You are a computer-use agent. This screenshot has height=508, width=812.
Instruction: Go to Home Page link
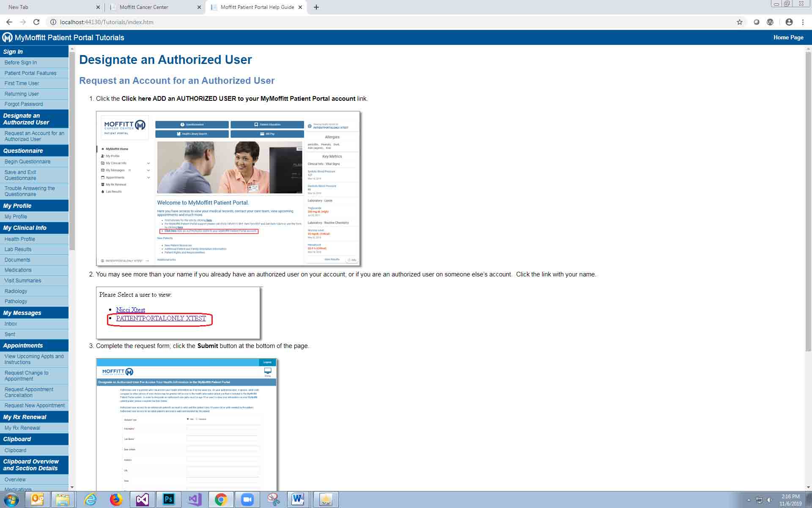(788, 38)
